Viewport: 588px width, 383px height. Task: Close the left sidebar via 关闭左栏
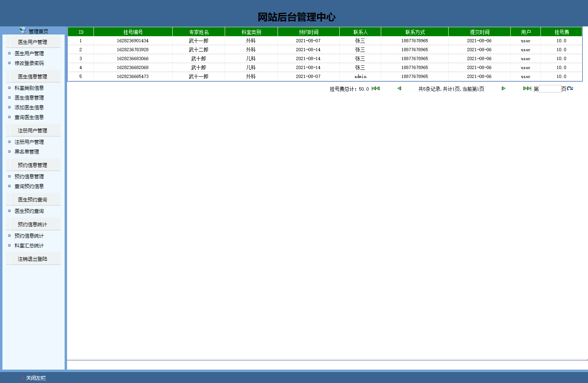coord(36,378)
